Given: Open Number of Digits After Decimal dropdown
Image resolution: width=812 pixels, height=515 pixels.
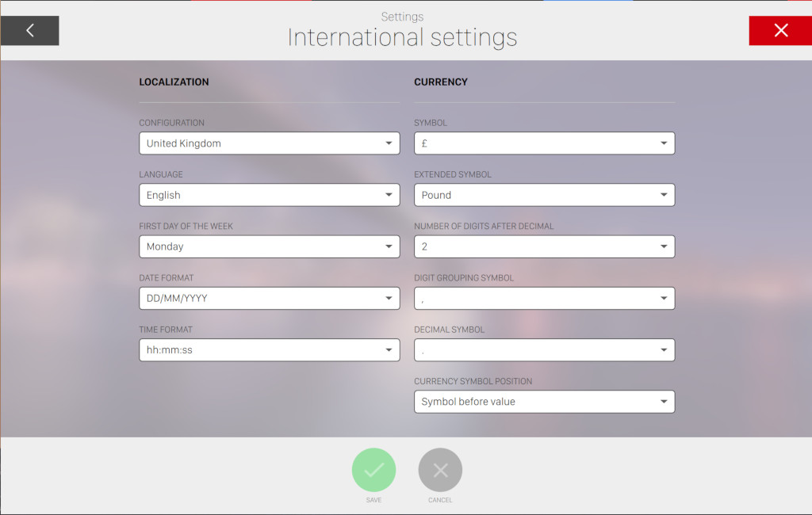Looking at the screenshot, I should 544,246.
